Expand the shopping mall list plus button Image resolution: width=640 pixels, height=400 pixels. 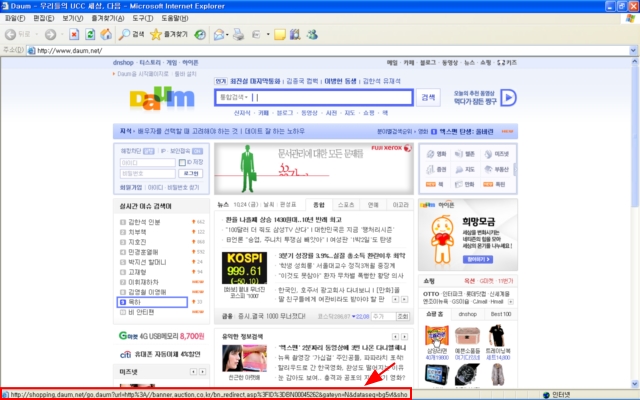coord(511,302)
